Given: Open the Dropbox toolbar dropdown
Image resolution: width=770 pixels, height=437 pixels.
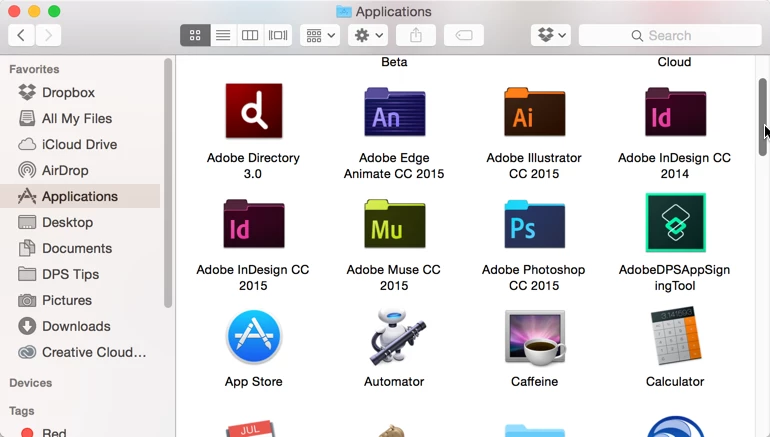Looking at the screenshot, I should [x=551, y=35].
